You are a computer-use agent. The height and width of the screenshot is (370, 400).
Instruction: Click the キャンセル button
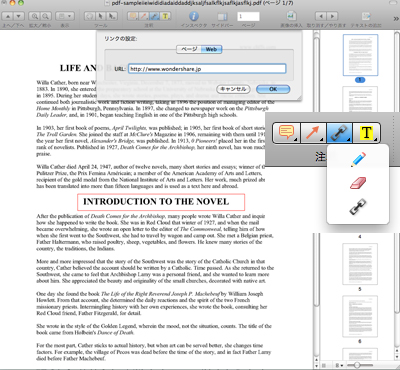233,89
